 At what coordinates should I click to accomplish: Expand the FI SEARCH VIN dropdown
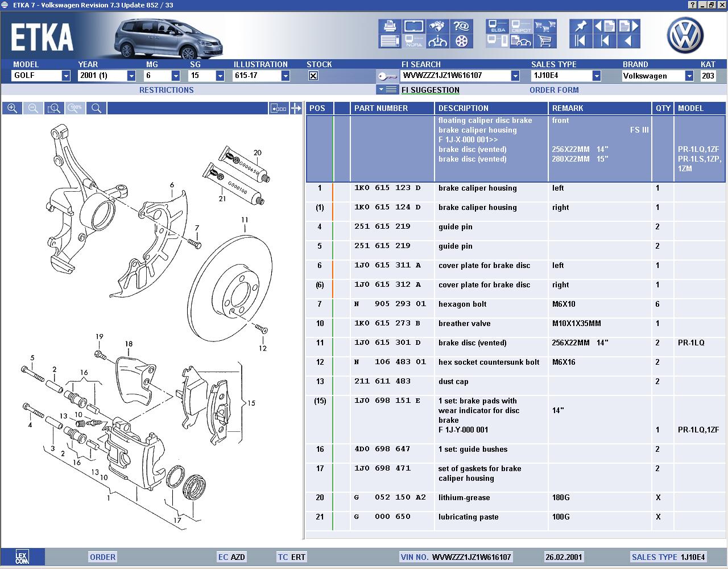515,76
